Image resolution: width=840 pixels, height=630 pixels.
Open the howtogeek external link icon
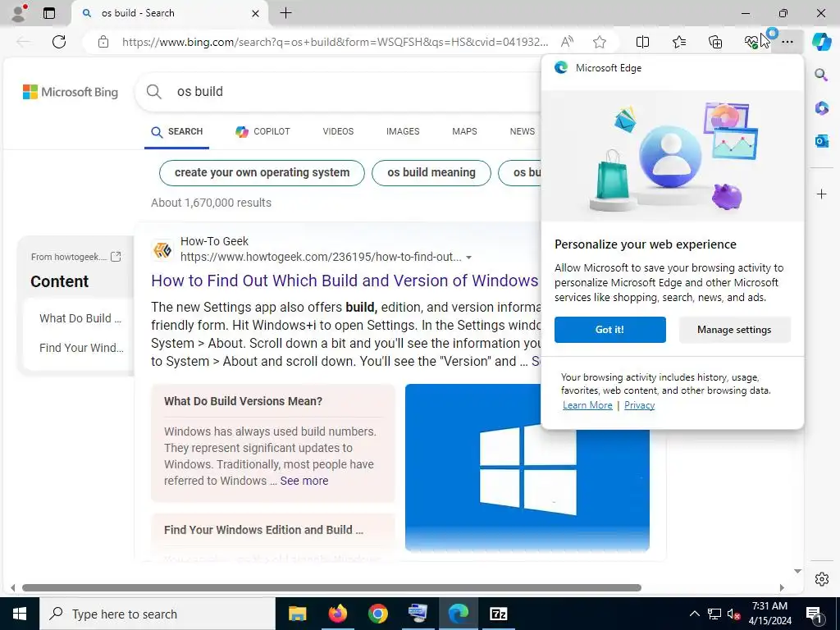(x=116, y=257)
